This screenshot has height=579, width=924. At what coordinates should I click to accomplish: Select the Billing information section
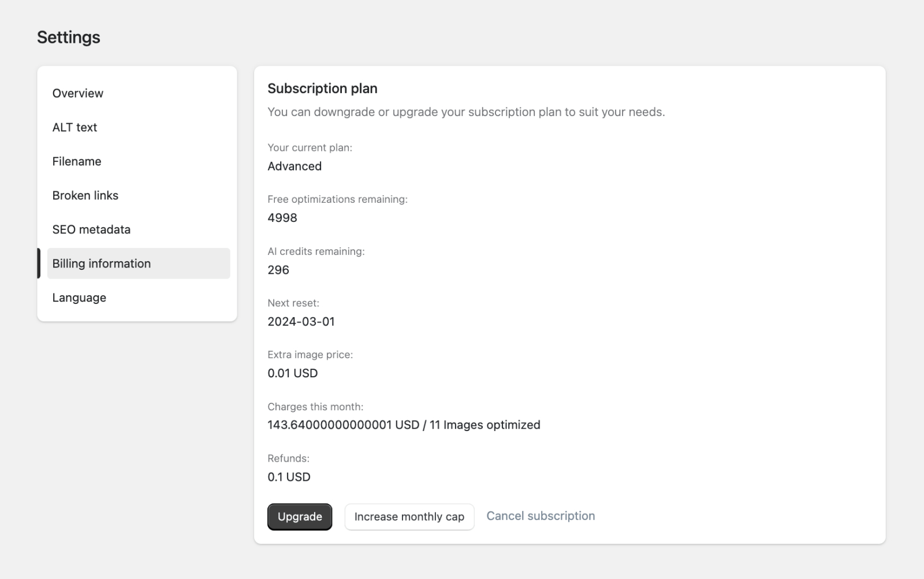(x=102, y=263)
